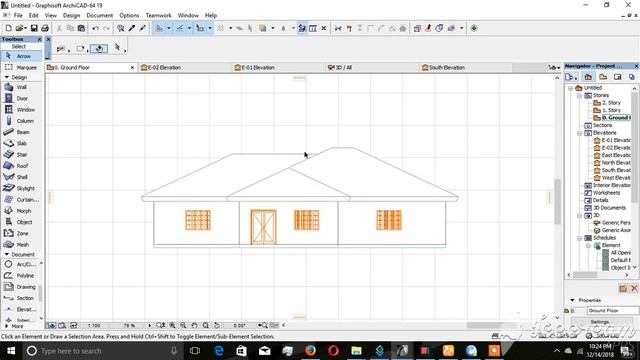Select the Roof tool
Screen dimensions: 640x360
(x=21, y=166)
